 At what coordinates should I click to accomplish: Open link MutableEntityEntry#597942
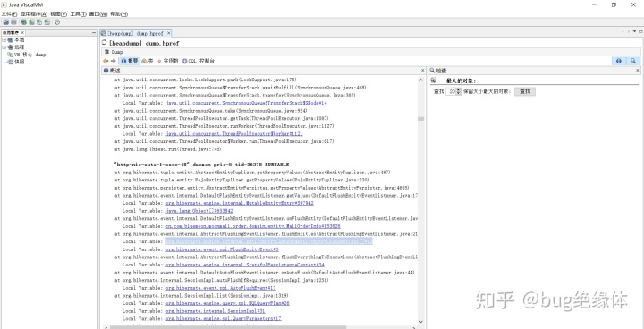point(240,203)
